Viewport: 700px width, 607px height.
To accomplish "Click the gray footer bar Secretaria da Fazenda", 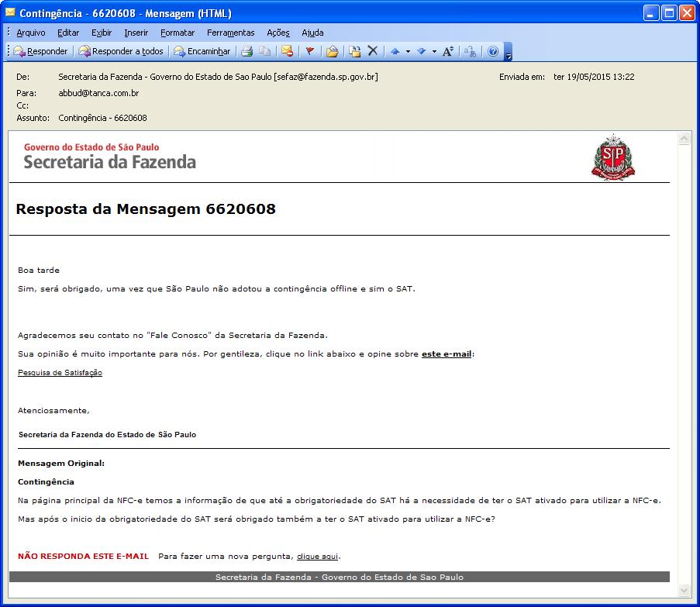I will (340, 577).
